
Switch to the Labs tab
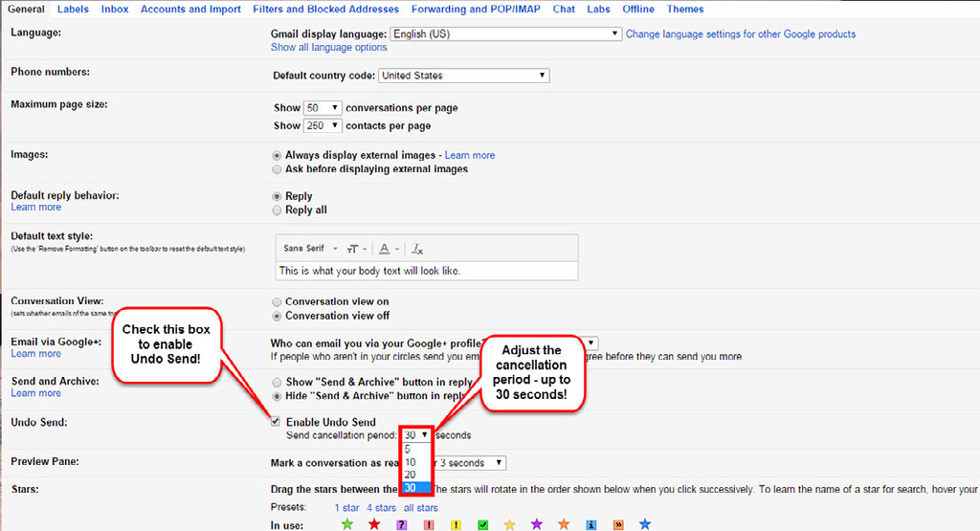(x=598, y=10)
